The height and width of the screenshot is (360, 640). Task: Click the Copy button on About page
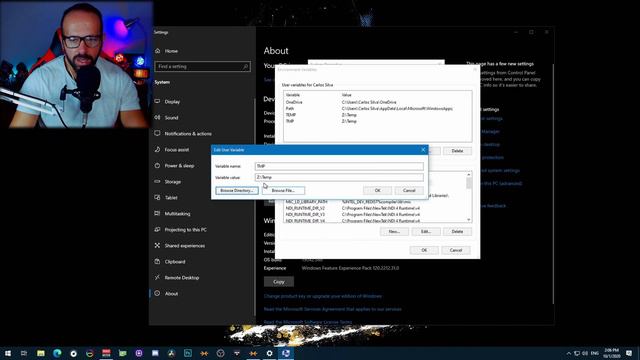pos(279,282)
